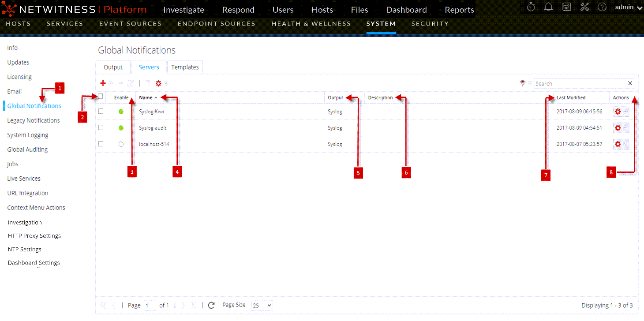Check the Syslog-Kiwi row checkbox
This screenshot has height=321, width=644.
101,112
